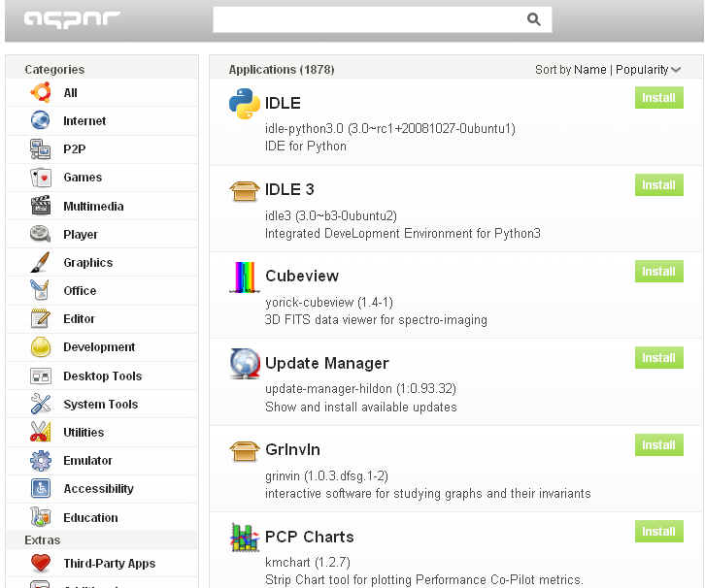Click the wrench System Tools icon

pyautogui.click(x=41, y=404)
